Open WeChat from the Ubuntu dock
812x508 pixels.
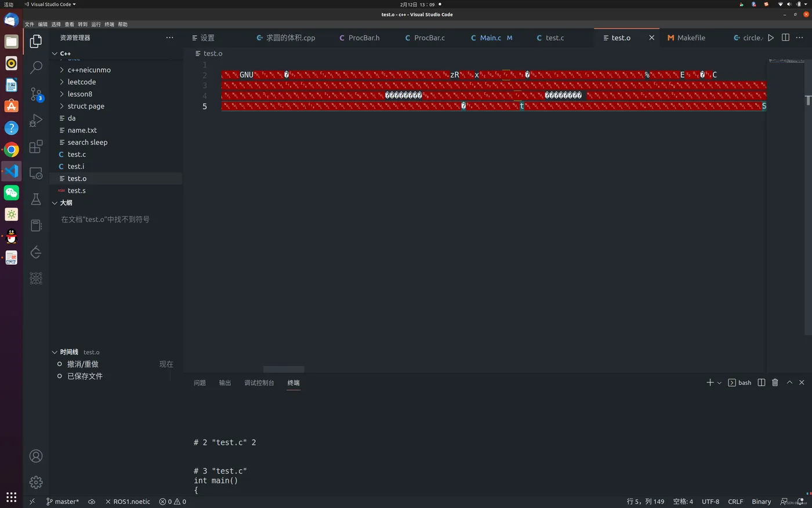(11, 193)
